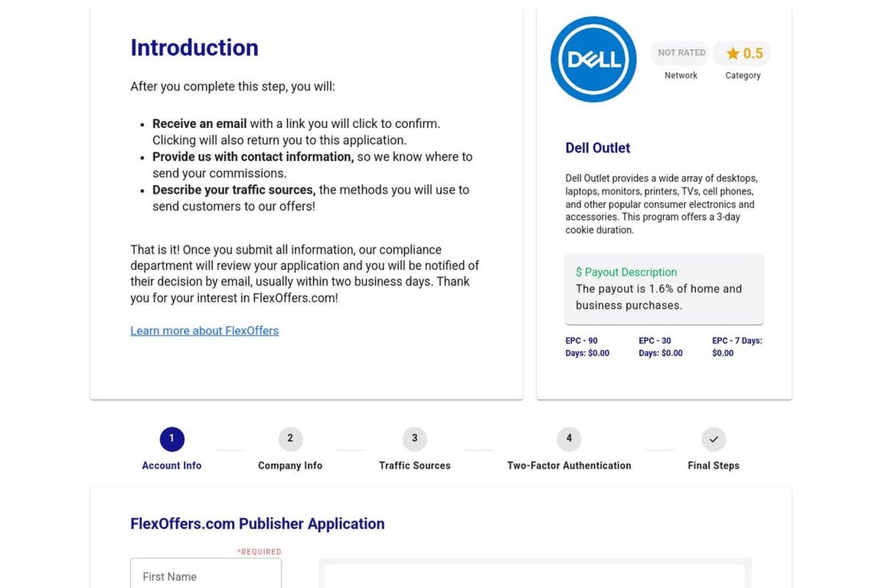This screenshot has width=882, height=588.
Task: Click the Account Info step label
Action: click(171, 465)
